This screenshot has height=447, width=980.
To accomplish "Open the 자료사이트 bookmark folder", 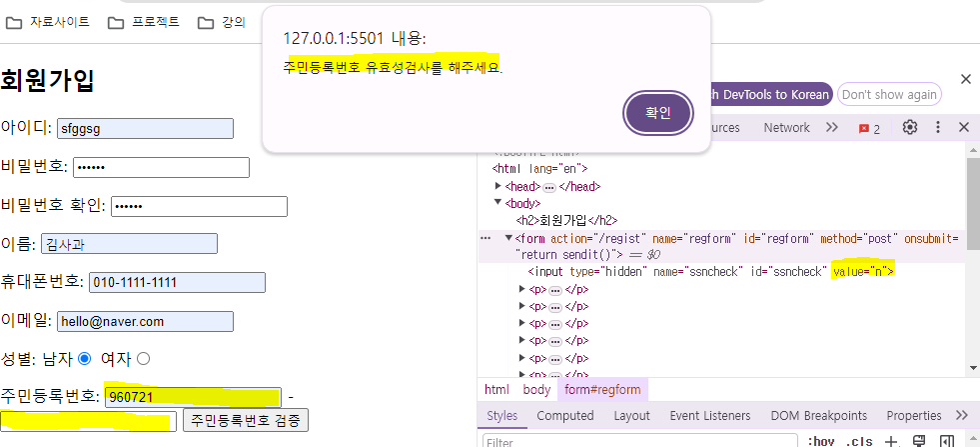I will click(48, 23).
